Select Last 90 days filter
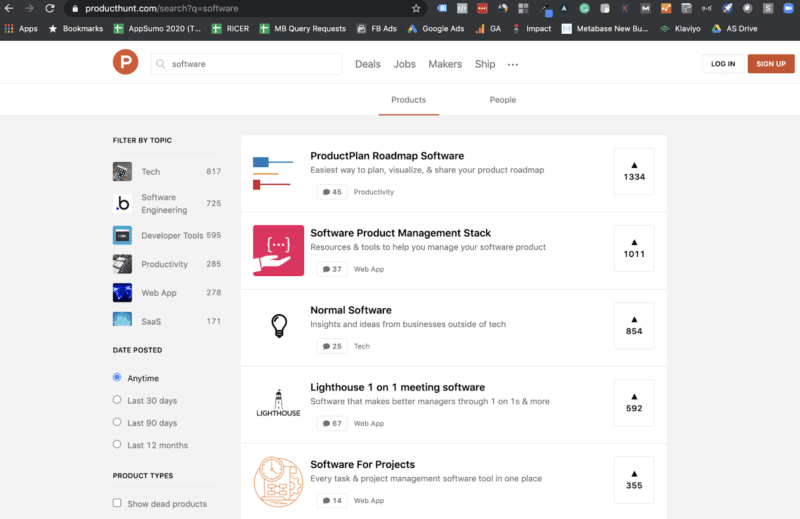800x519 pixels. point(117,422)
